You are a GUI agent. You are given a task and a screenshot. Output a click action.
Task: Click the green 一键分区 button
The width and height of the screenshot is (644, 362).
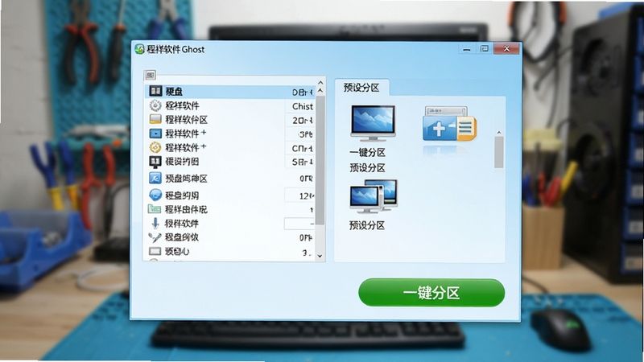point(431,293)
